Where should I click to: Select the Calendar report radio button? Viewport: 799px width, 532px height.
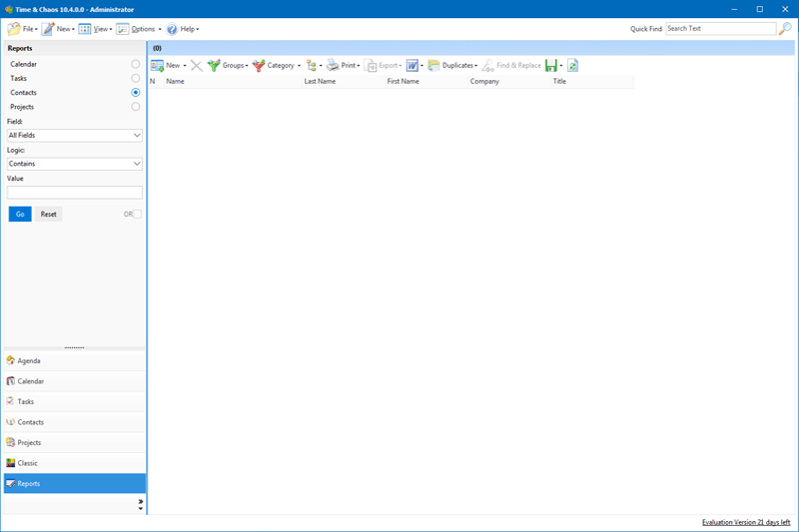click(x=135, y=64)
